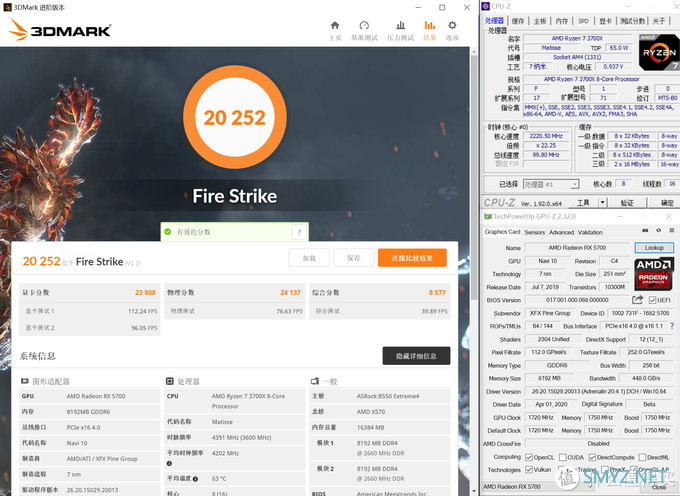Screen dimensions: 680x496
Task: Click the GPU-Z title bar app icon
Action: [x=487, y=216]
